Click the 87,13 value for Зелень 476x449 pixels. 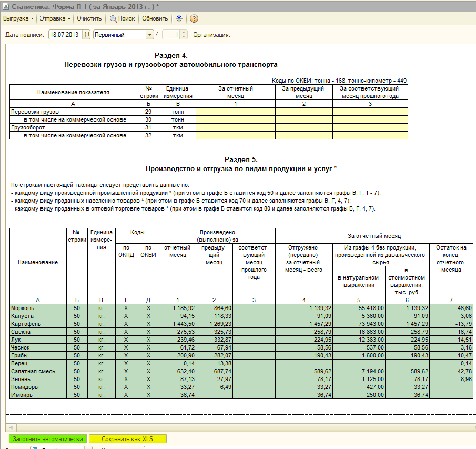click(178, 379)
